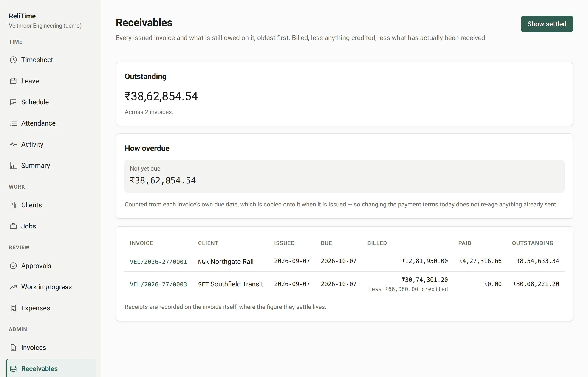This screenshot has width=588, height=377.
Task: Navigate to Attendance
Action: [50, 123]
